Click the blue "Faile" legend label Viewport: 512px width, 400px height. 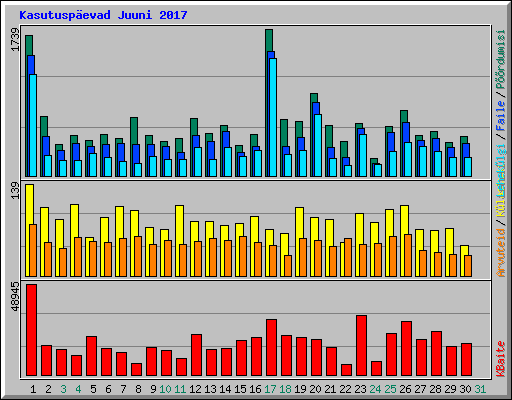(x=501, y=116)
